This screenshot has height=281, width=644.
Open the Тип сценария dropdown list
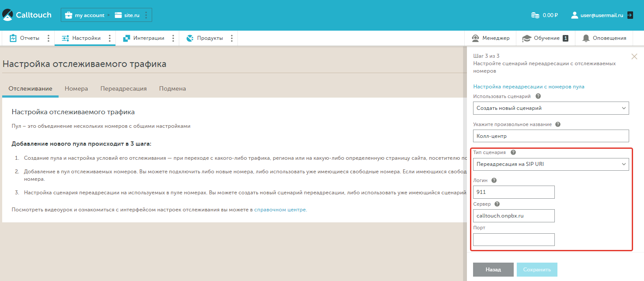551,164
